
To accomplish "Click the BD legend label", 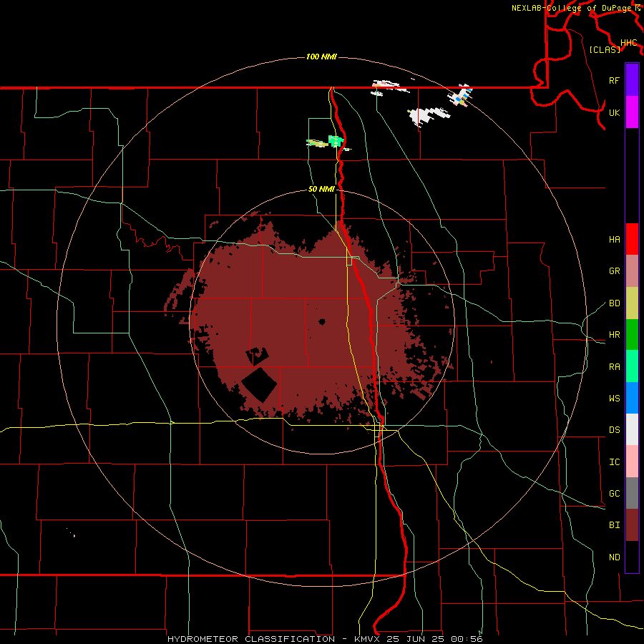I will coord(614,303).
